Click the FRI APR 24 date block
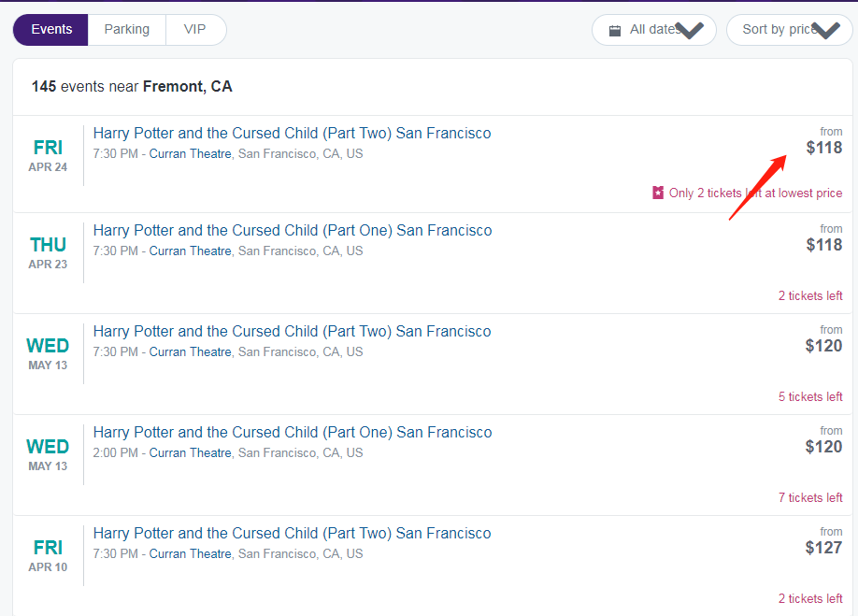This screenshot has height=616, width=858. (x=48, y=155)
